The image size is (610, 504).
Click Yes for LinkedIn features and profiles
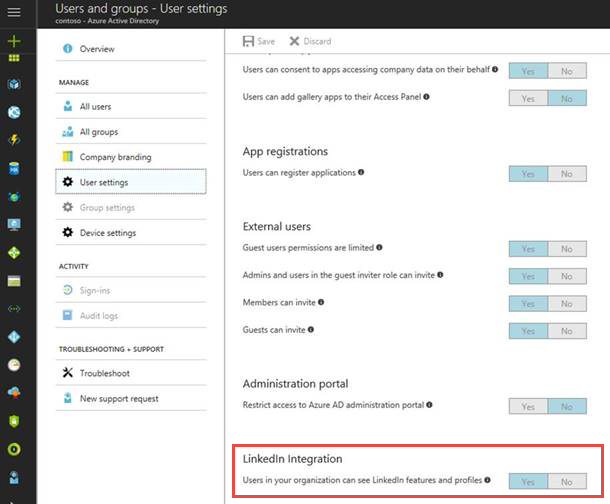(x=528, y=481)
